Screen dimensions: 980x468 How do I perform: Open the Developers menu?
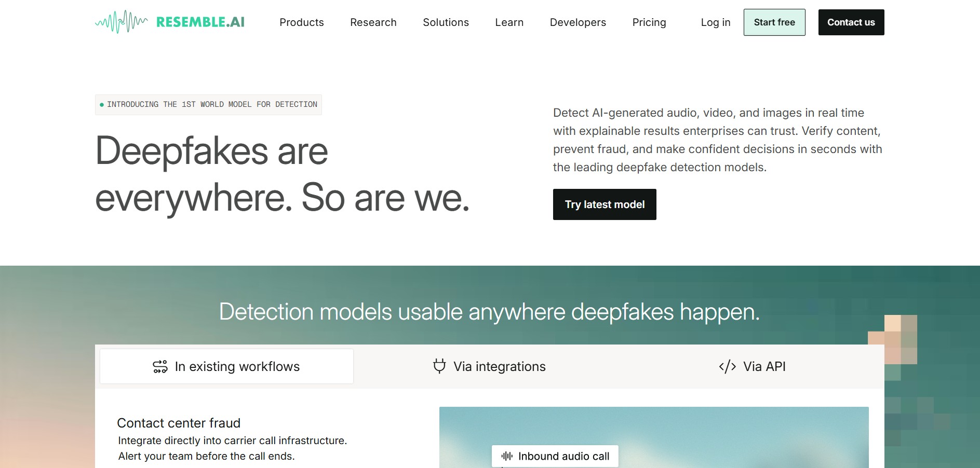pyautogui.click(x=578, y=22)
